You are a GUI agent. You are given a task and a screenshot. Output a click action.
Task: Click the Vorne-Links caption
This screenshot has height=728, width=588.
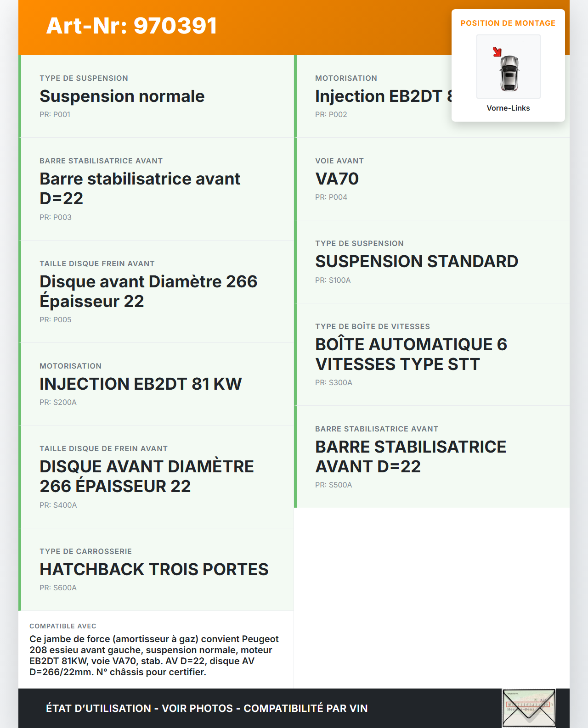(508, 108)
